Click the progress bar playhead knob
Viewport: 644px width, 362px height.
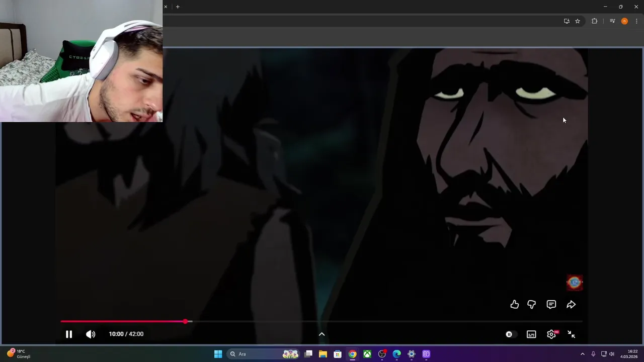click(185, 321)
